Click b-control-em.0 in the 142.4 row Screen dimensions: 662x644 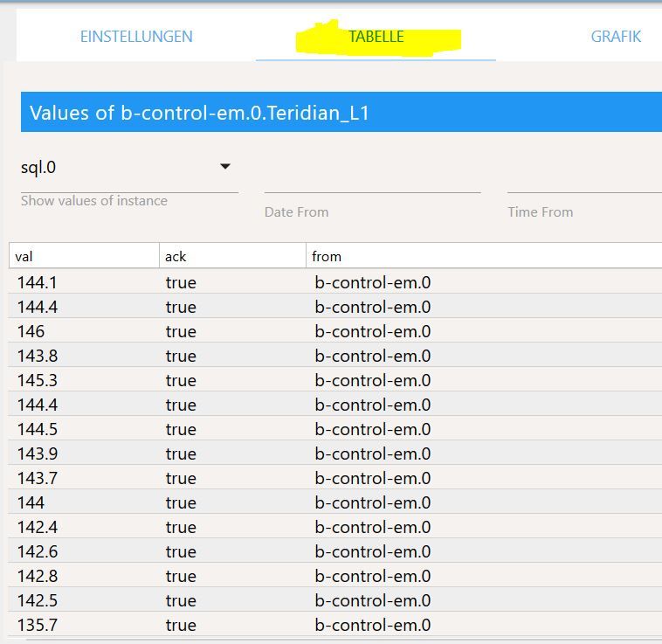373,528
